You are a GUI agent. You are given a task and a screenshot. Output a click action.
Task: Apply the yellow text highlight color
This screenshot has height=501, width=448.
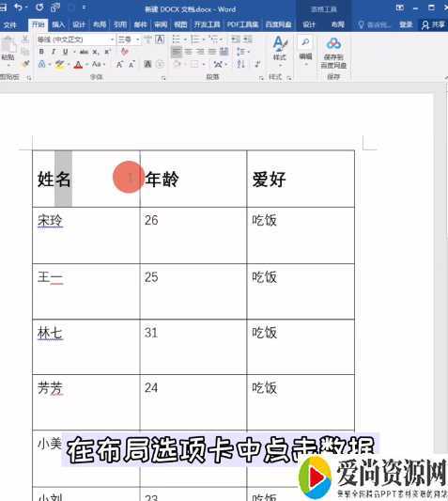(x=60, y=64)
